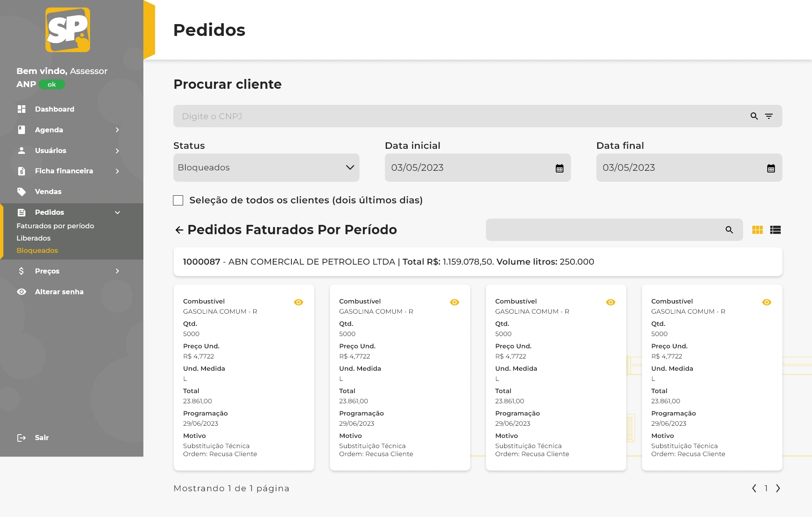Click eye icon on the fourth order card
The image size is (812, 517).
(766, 302)
